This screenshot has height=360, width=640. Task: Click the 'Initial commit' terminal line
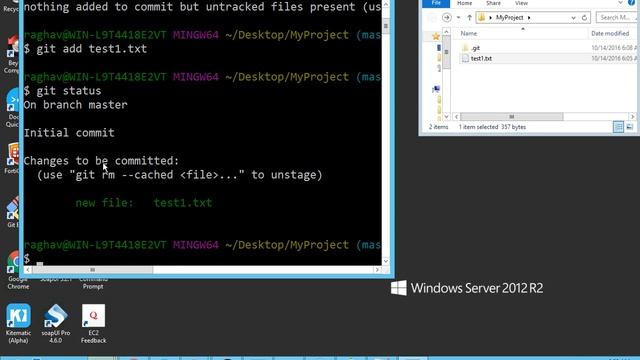pos(69,133)
